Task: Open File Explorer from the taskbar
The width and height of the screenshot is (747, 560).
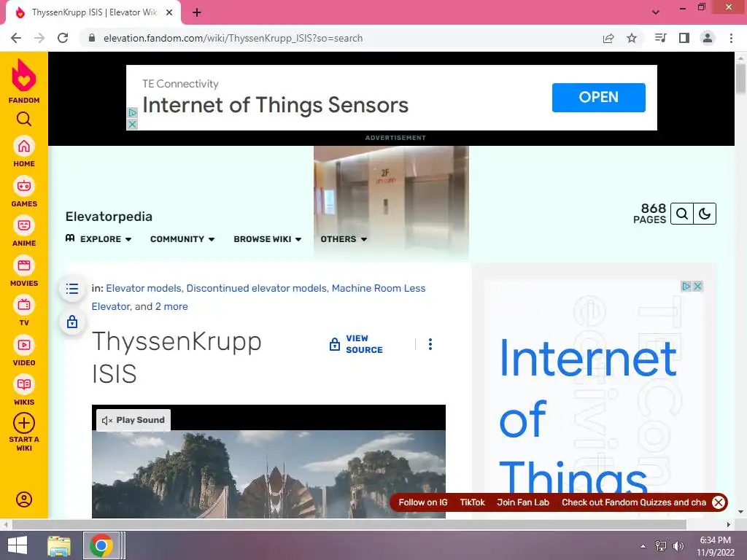Action: (59, 545)
